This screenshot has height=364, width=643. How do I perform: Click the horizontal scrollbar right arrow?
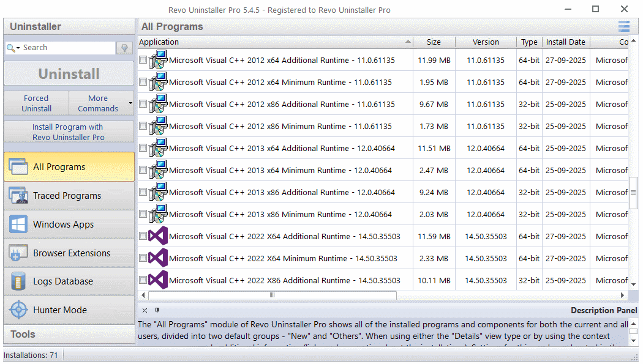[x=623, y=295]
